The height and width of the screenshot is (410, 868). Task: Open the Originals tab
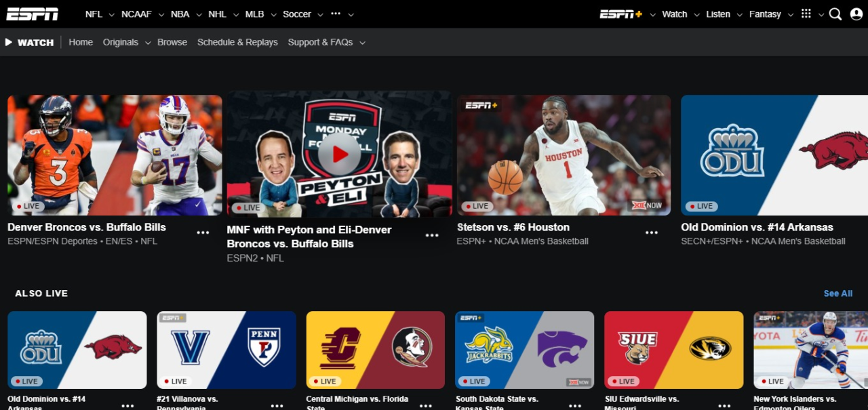pos(121,42)
